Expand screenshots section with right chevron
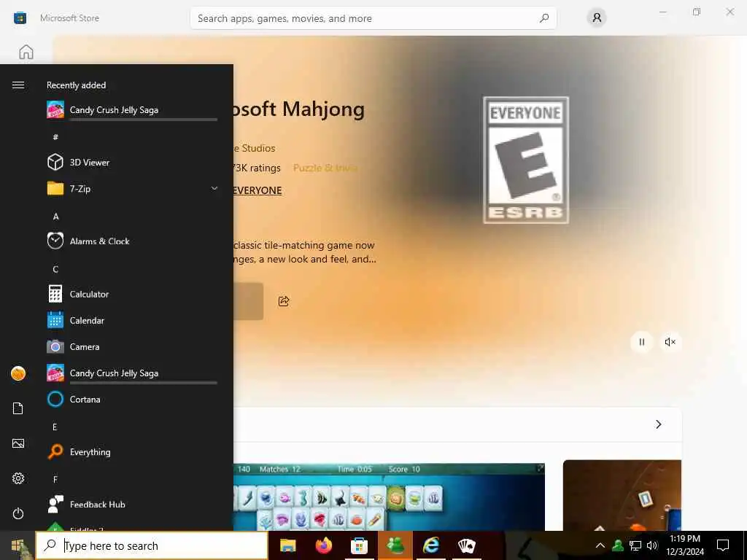747x560 pixels. [659, 424]
